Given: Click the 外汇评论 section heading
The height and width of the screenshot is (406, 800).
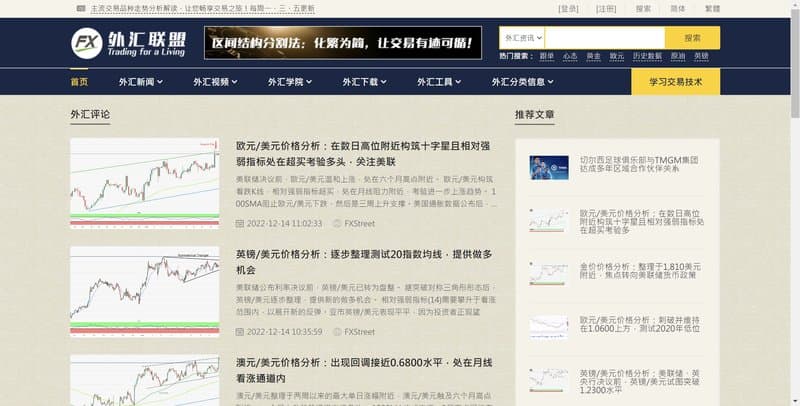Looking at the screenshot, I should 90,114.
